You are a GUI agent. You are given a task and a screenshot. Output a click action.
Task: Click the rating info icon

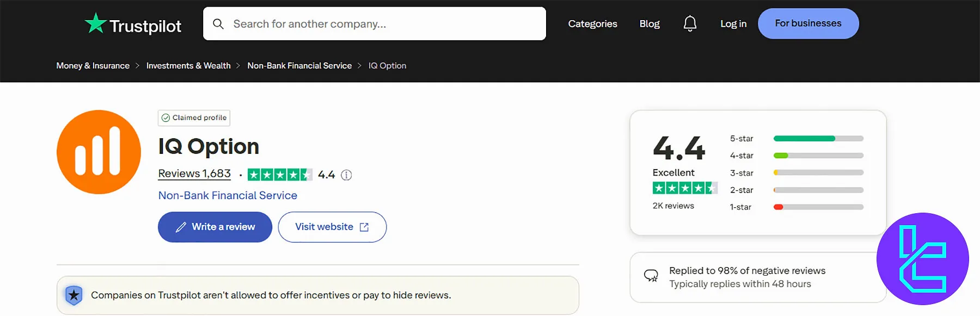click(x=346, y=175)
